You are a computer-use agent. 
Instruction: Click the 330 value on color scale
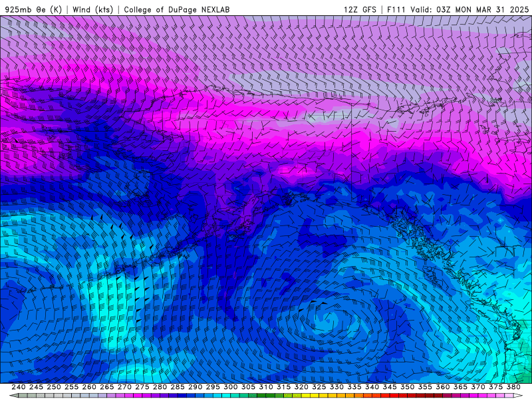[336, 387]
